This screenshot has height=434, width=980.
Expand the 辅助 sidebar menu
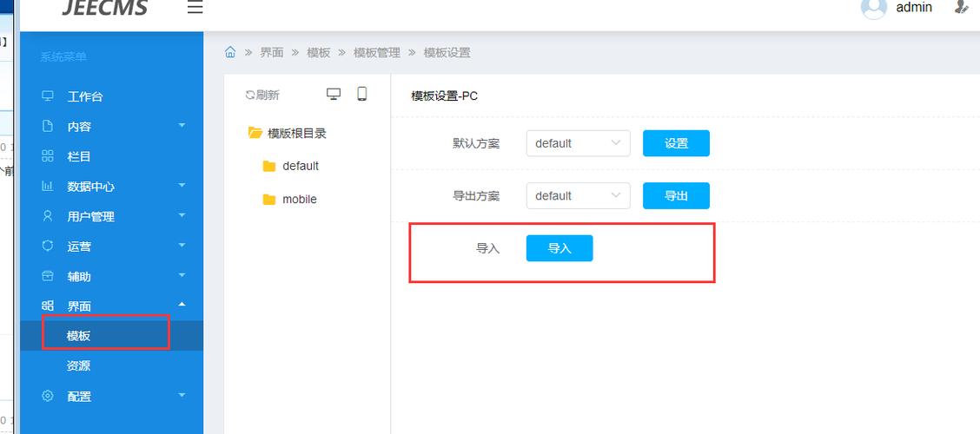point(112,277)
